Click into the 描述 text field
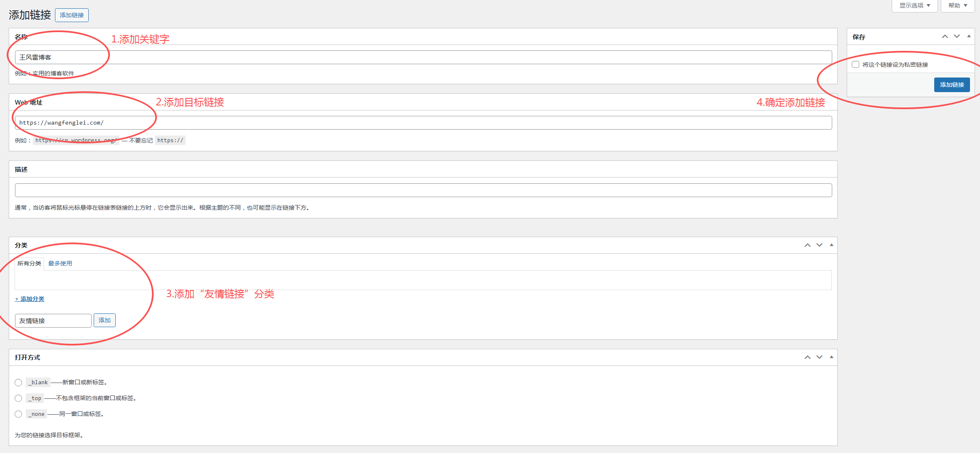980x453 pixels. [x=423, y=190]
